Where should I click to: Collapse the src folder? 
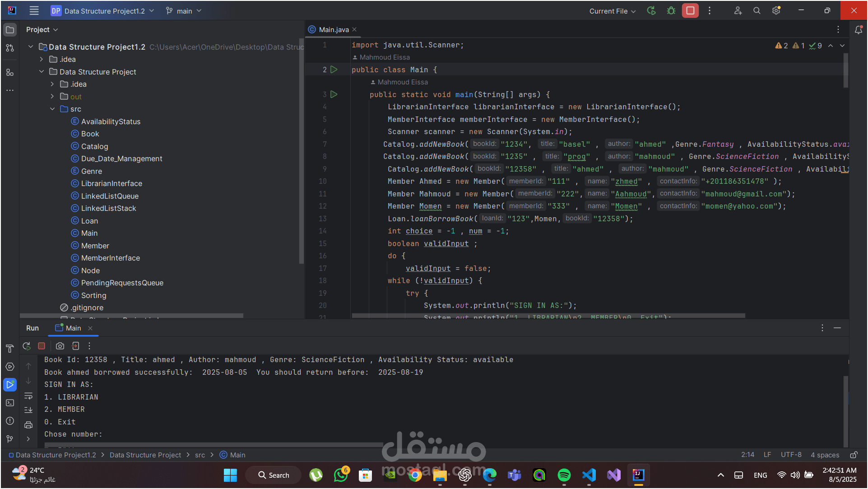pos(52,109)
